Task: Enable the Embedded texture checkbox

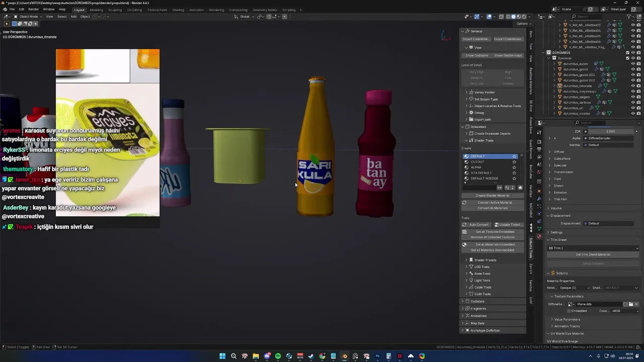Action: 569,311
